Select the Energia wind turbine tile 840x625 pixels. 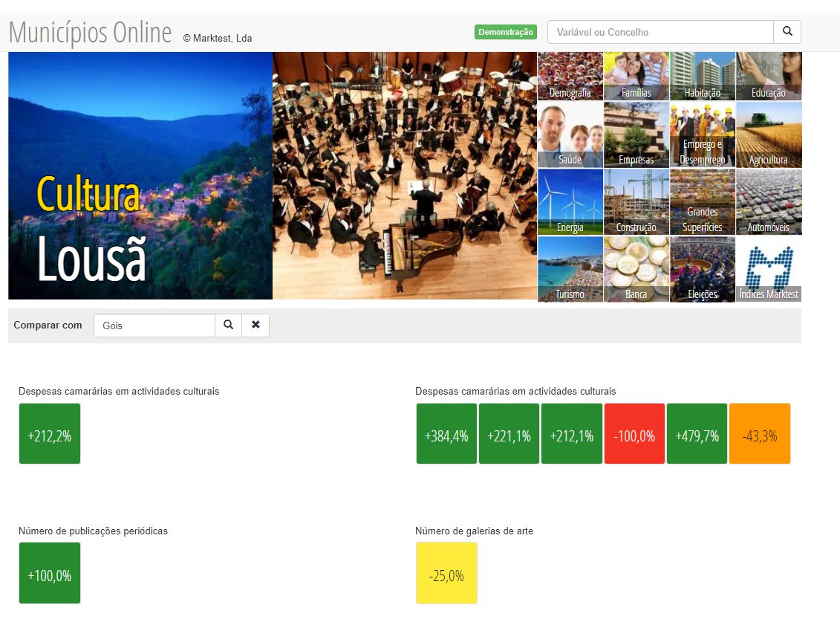coord(570,202)
